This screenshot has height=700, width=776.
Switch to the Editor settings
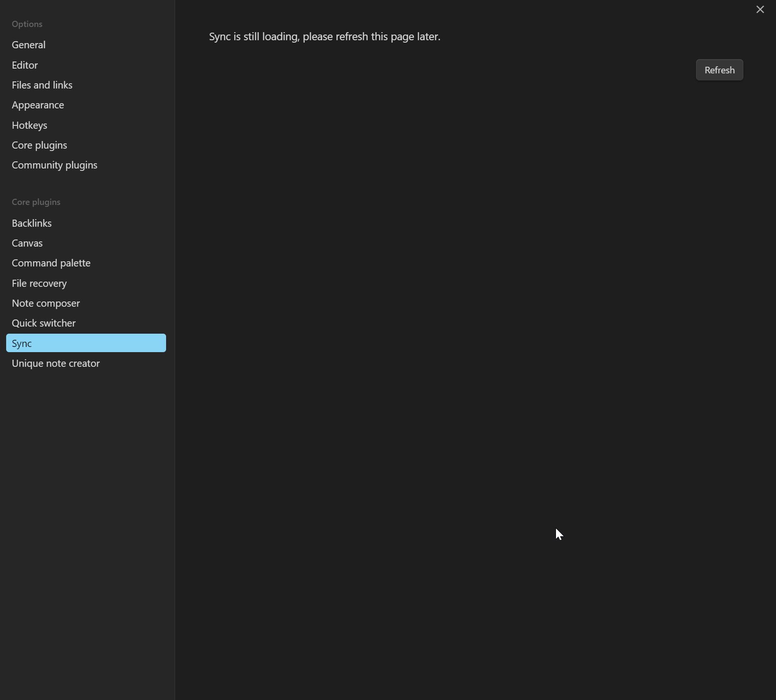tap(25, 65)
